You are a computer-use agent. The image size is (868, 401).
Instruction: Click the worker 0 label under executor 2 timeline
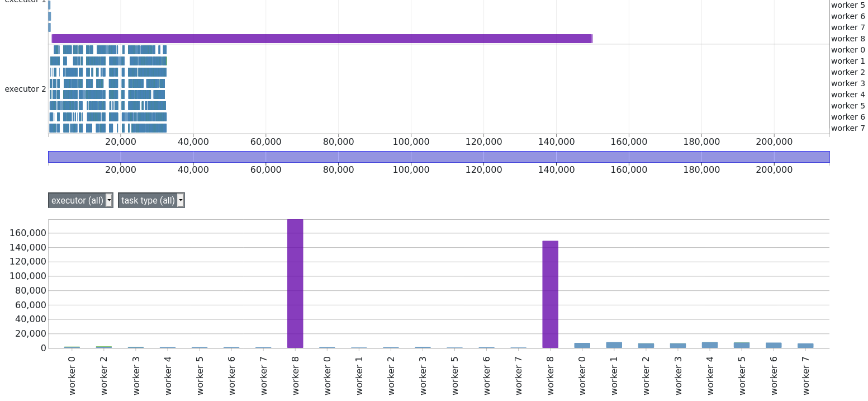tap(848, 50)
